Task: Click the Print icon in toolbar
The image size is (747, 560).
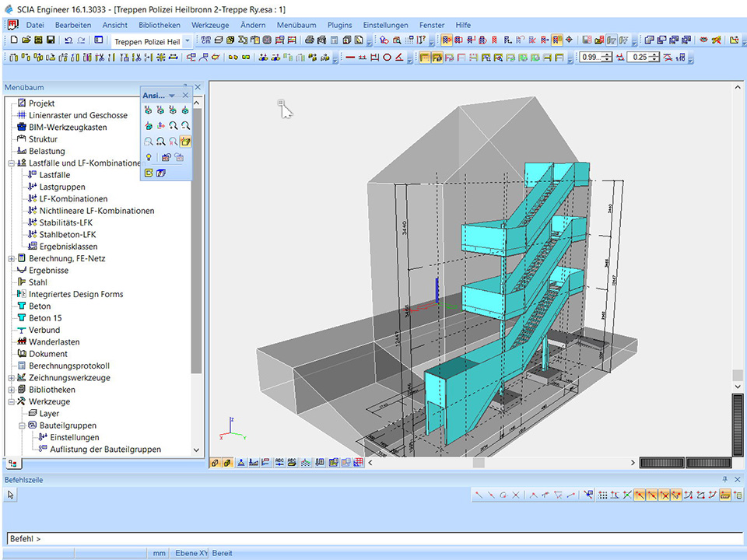Action: point(310,40)
